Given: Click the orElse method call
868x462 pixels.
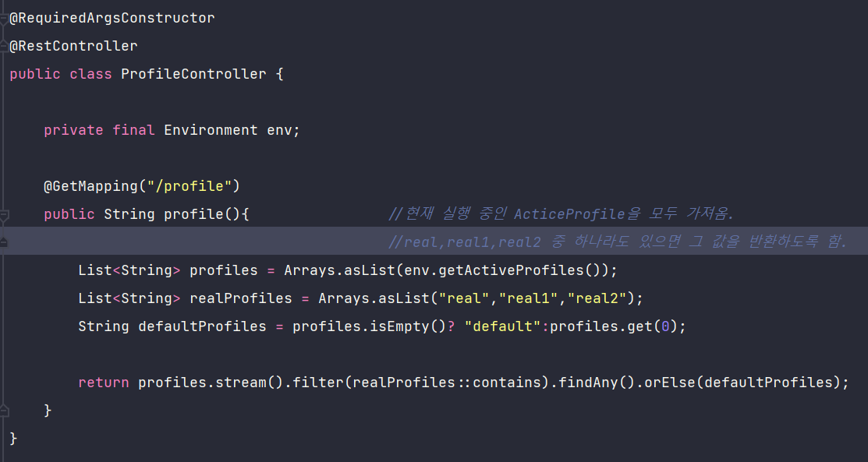Looking at the screenshot, I should pyautogui.click(x=671, y=383).
